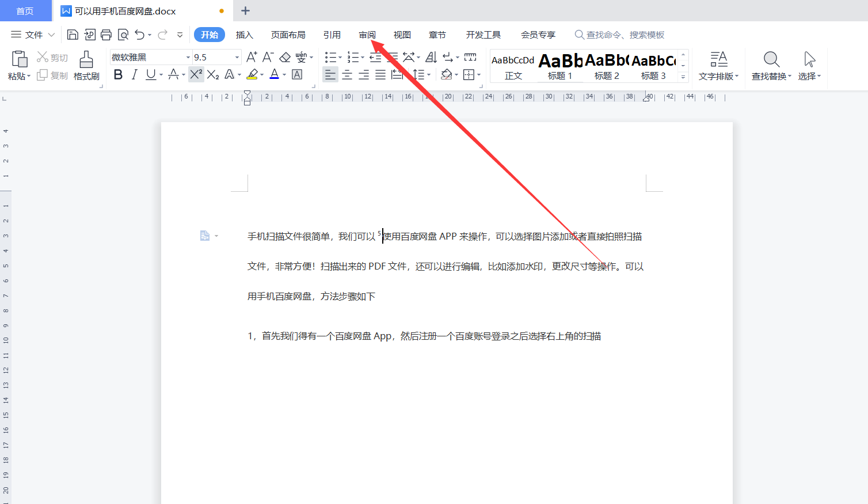Click the Clear Formatting eraser icon

(x=285, y=57)
